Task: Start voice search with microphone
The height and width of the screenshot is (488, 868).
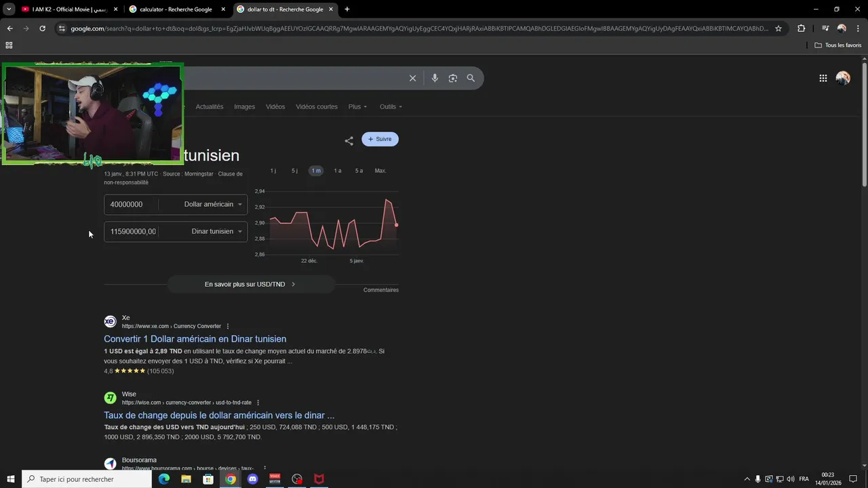Action: tap(435, 78)
